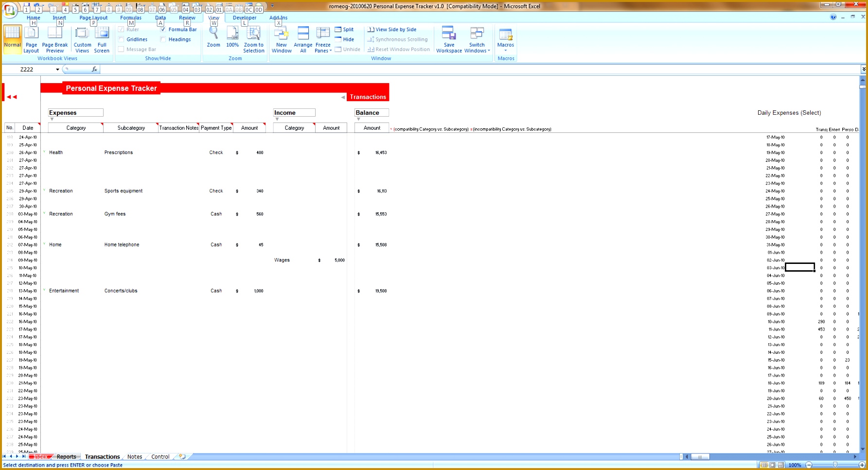868x470 pixels.
Task: Click the Save Workspace icon
Action: pyautogui.click(x=448, y=39)
